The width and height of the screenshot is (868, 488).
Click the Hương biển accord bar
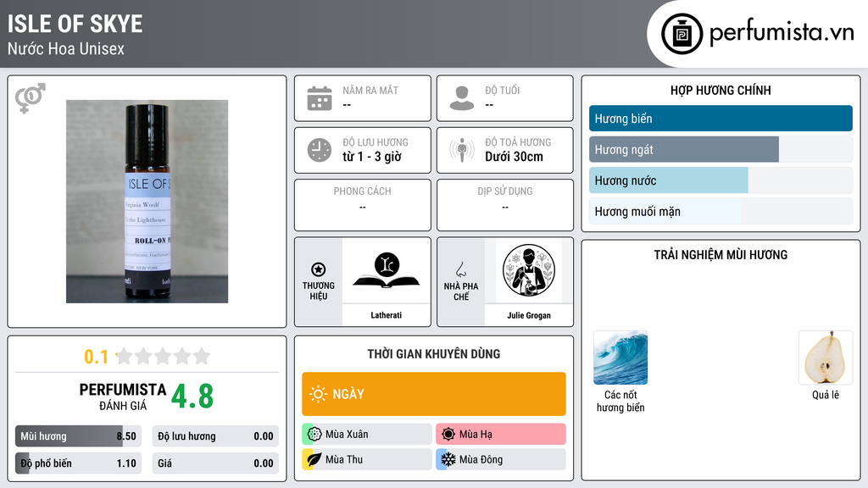(x=721, y=119)
